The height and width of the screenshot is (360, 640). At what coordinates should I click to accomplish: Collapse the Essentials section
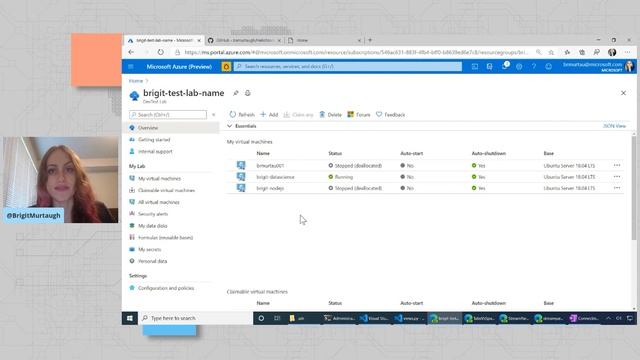[x=229, y=126]
